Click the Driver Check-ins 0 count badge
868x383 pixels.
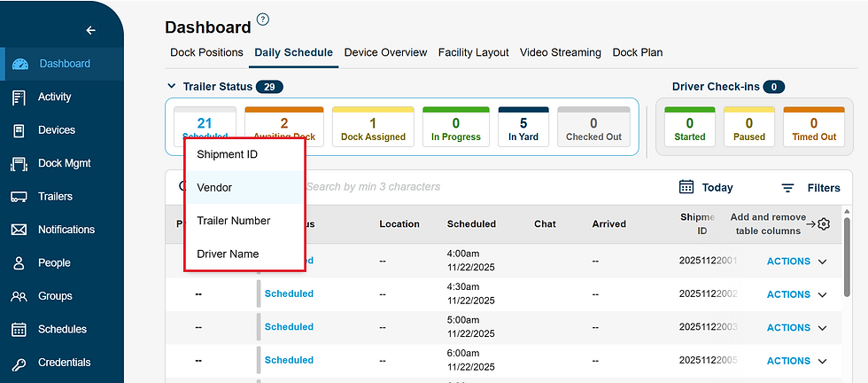click(x=773, y=87)
